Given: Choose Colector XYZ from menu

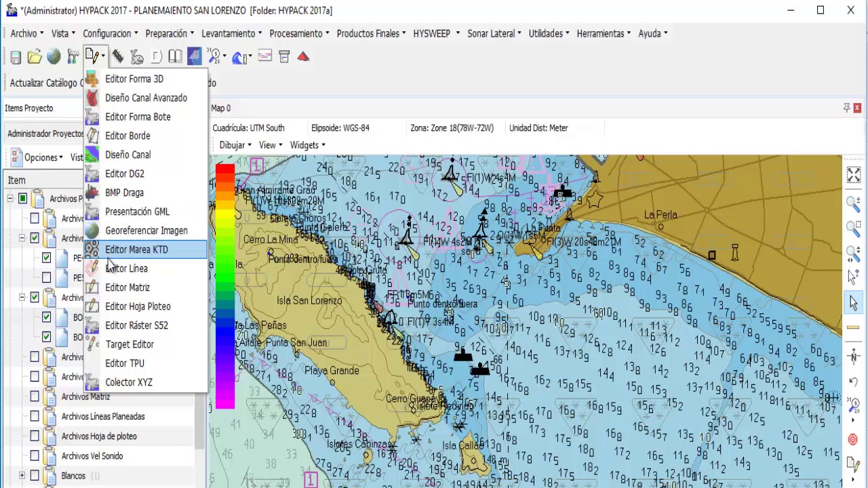Looking at the screenshot, I should 145,382.
